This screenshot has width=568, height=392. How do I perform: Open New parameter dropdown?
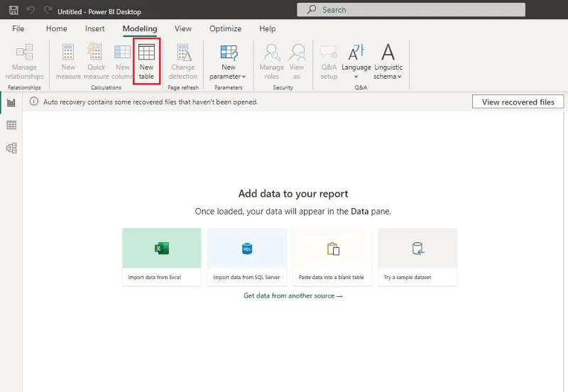228,62
